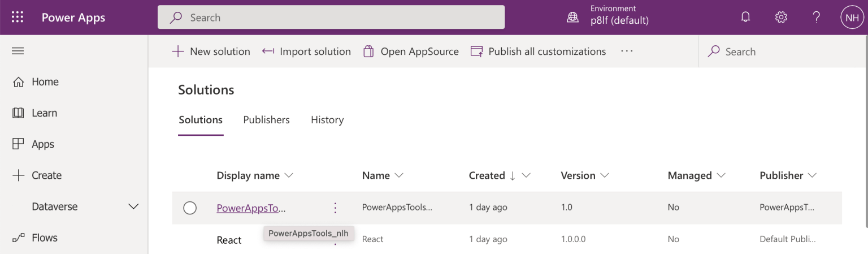Select the PowerAppsTools row radio button
868x254 pixels.
(190, 208)
